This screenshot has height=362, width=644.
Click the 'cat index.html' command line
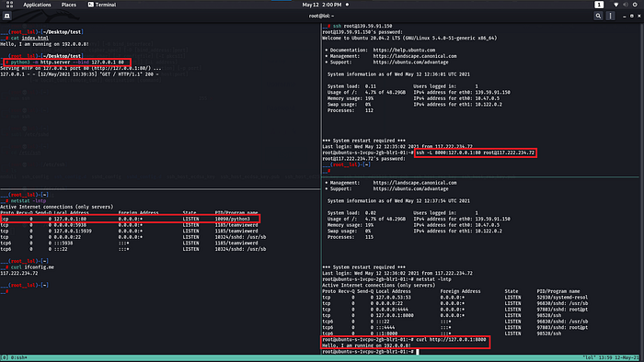click(29, 38)
